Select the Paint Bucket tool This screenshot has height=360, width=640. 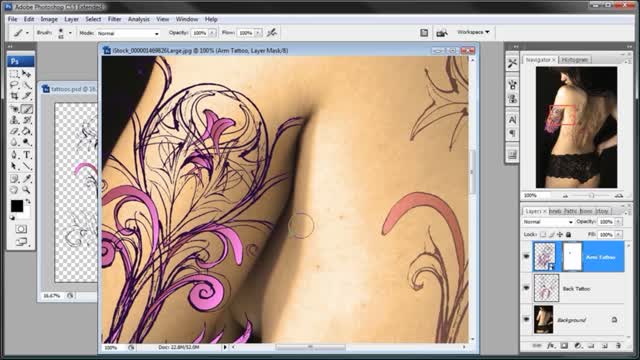tap(27, 131)
